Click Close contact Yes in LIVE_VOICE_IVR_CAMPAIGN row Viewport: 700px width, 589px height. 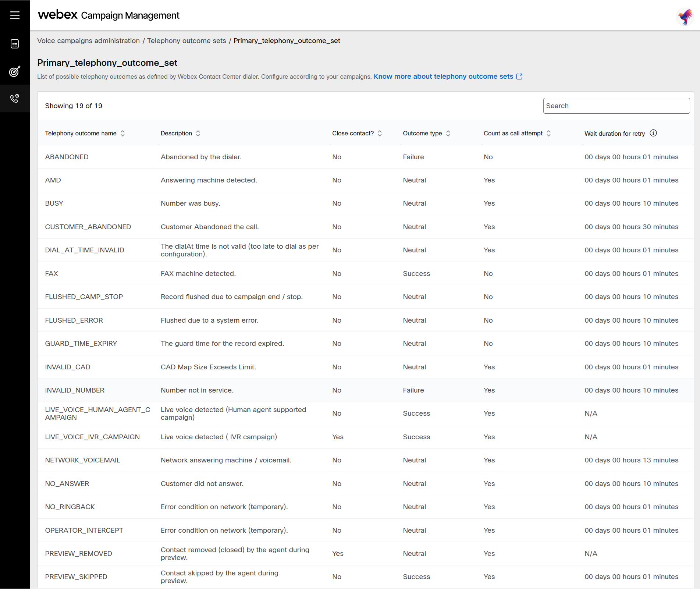338,437
